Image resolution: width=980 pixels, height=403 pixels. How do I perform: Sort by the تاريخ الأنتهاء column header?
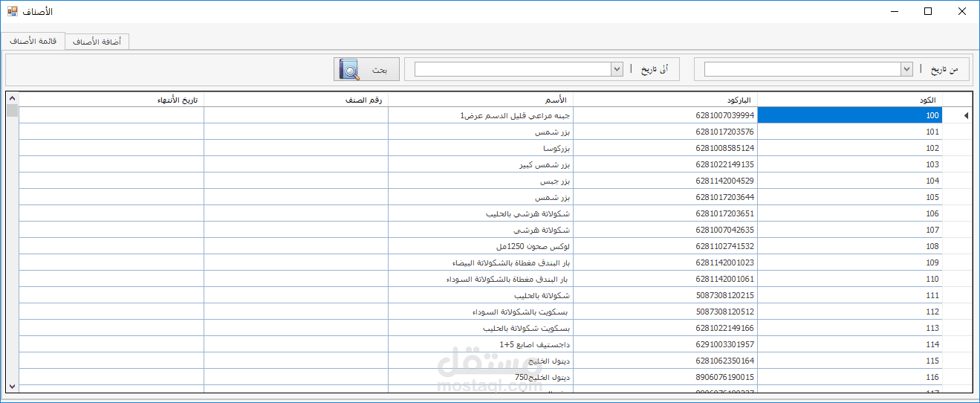point(111,100)
